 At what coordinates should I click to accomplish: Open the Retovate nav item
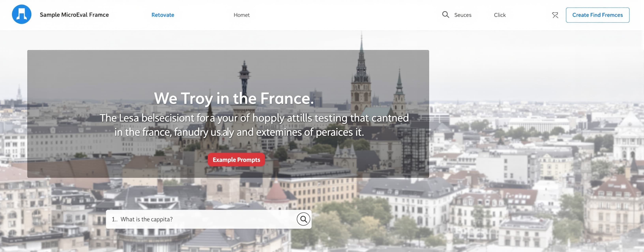tap(163, 15)
